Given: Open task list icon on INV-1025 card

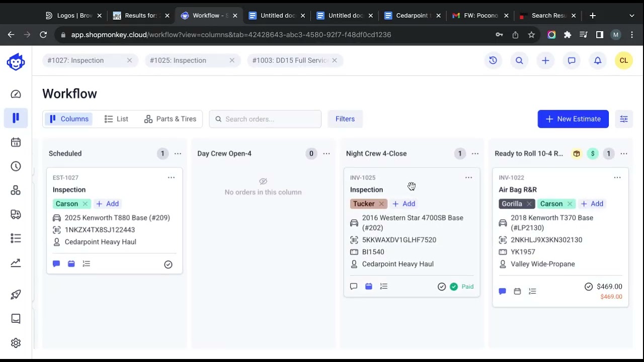Looking at the screenshot, I should (x=384, y=287).
